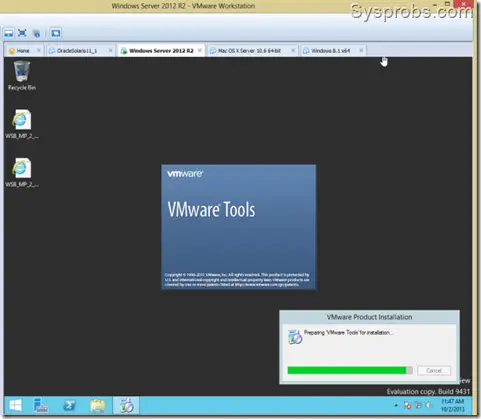
Task: Close the Home tab
Action: click(39, 50)
